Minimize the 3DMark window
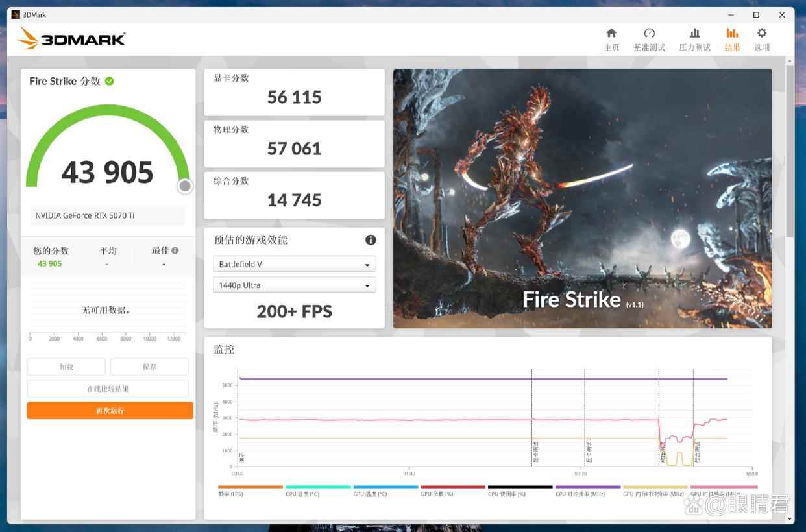This screenshot has height=532, width=806. 731,14
